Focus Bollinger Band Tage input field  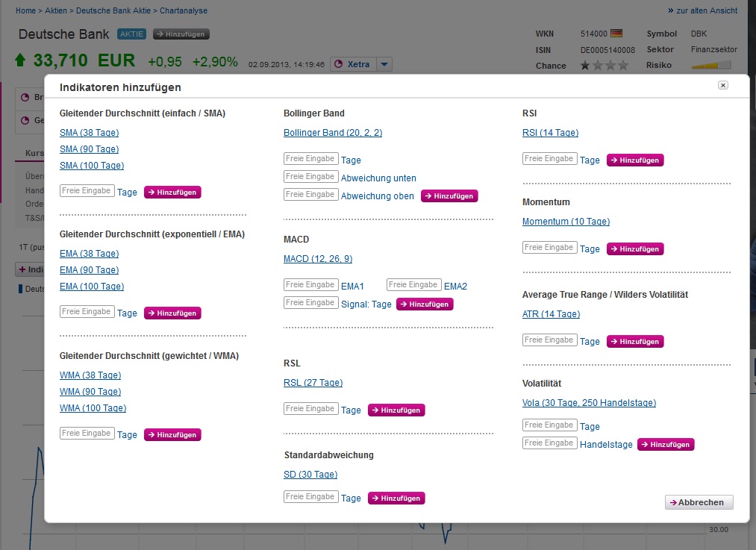311,159
